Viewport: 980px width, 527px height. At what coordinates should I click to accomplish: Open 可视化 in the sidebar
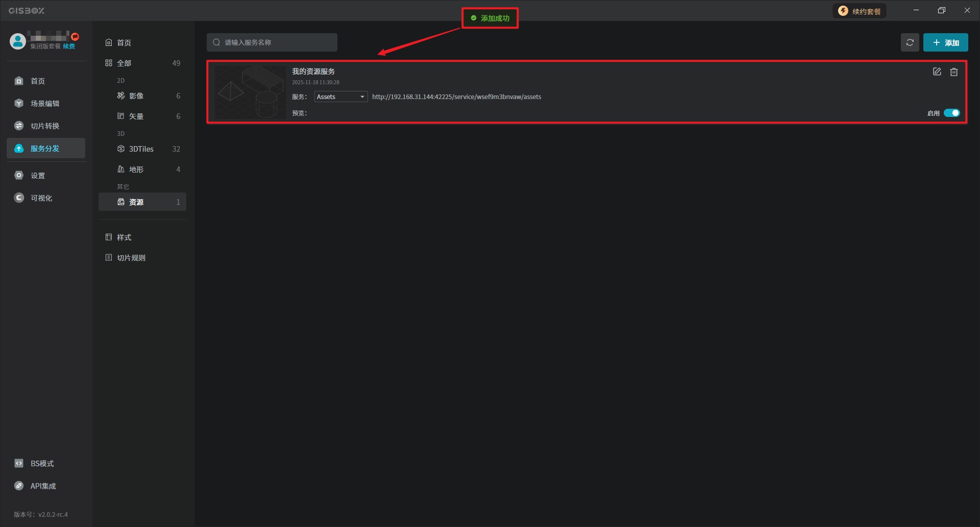coord(41,198)
